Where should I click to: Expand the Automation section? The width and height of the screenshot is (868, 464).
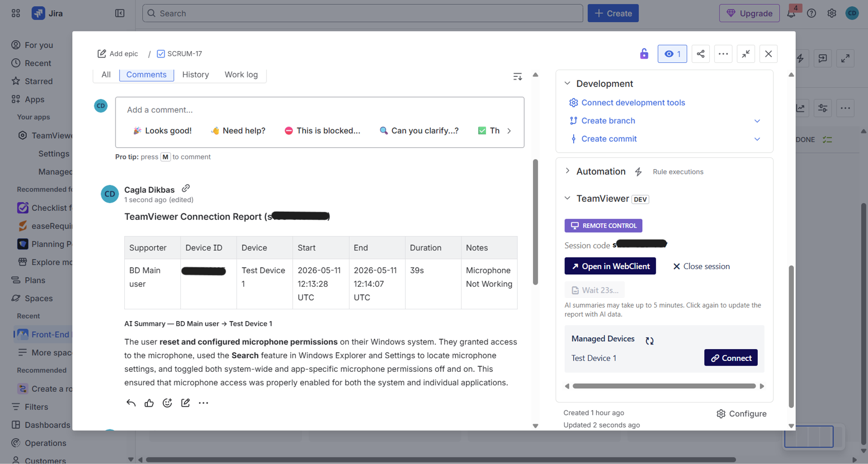567,171
